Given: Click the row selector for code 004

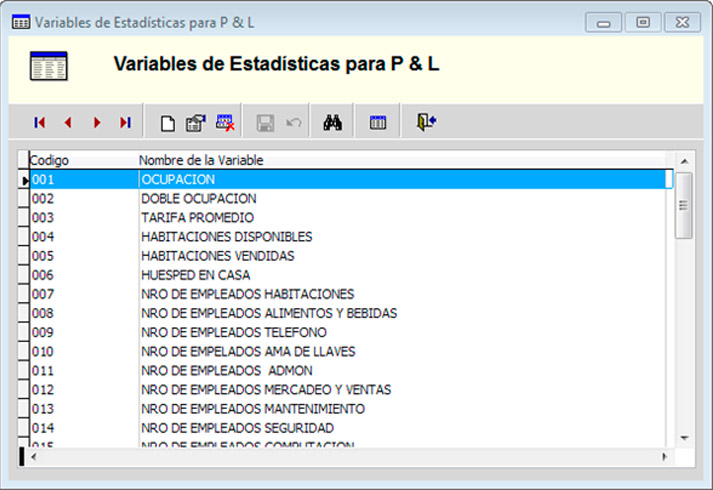Looking at the screenshot, I should [x=23, y=237].
